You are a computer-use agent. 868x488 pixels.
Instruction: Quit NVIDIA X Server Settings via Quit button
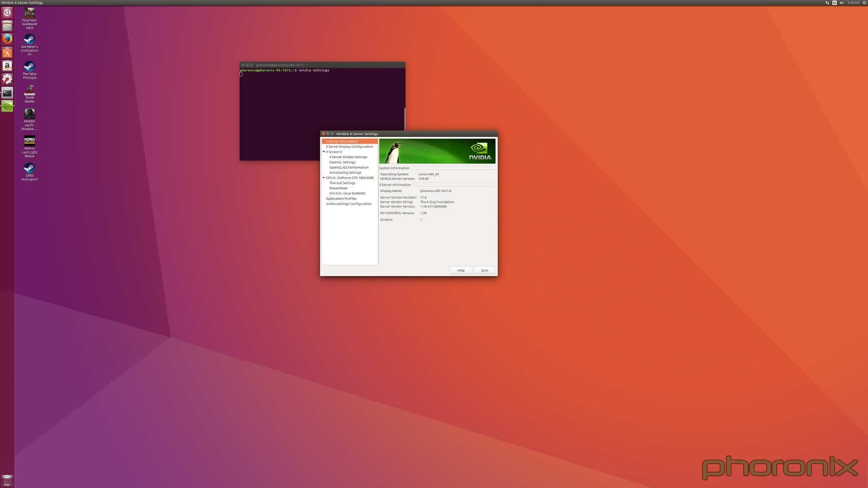(x=484, y=270)
